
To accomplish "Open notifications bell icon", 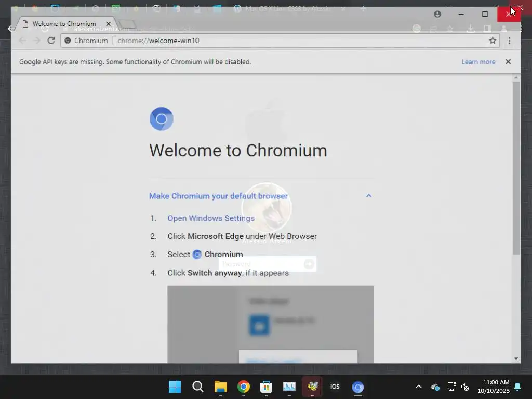I will coord(518,387).
